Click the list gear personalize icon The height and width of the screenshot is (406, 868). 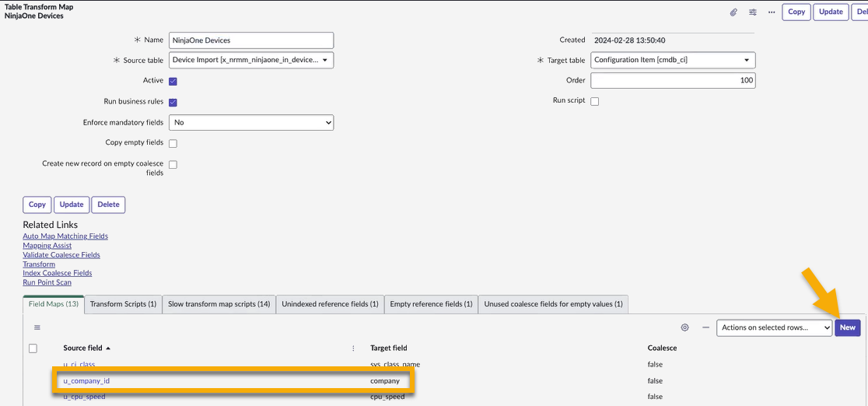pos(684,327)
